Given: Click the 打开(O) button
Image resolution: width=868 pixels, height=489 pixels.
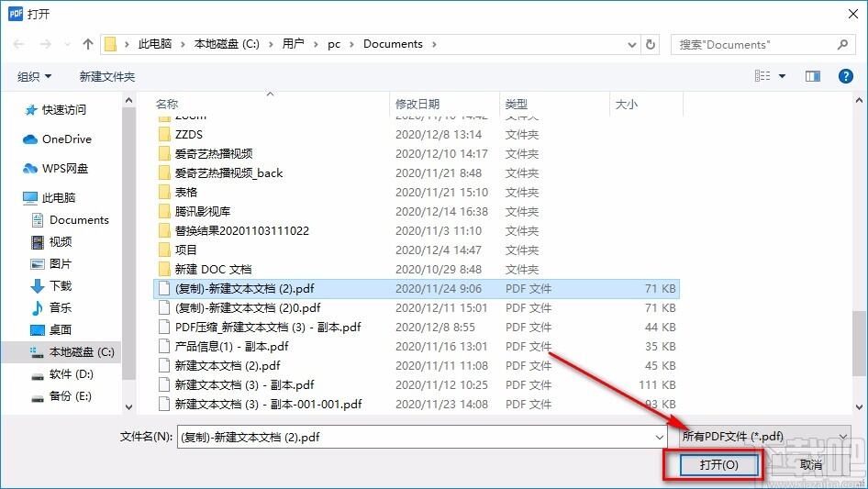Looking at the screenshot, I should click(x=718, y=464).
